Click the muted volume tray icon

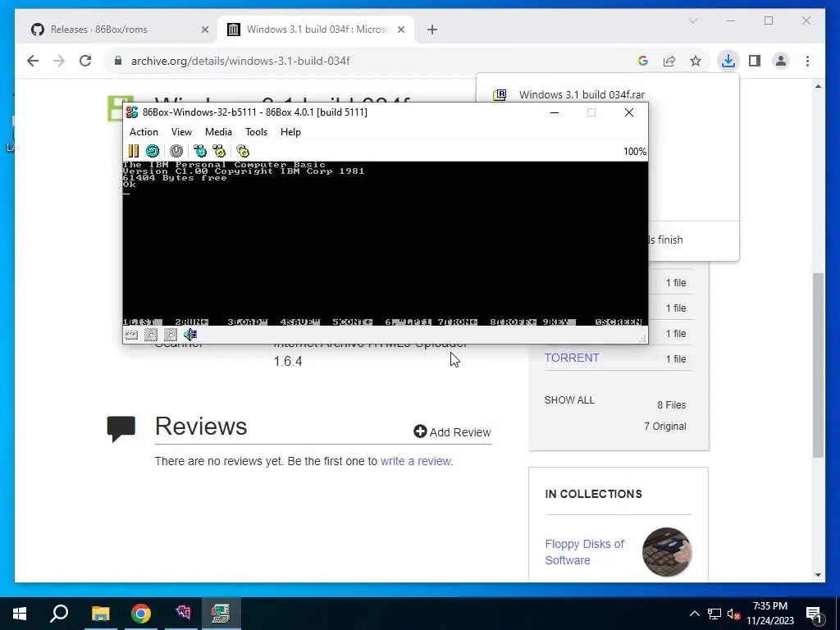734,614
